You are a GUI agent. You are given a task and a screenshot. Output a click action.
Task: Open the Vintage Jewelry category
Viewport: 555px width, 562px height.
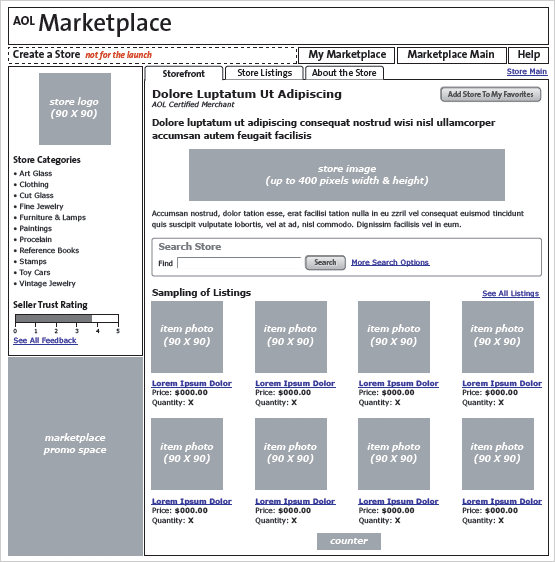pyautogui.click(x=47, y=284)
